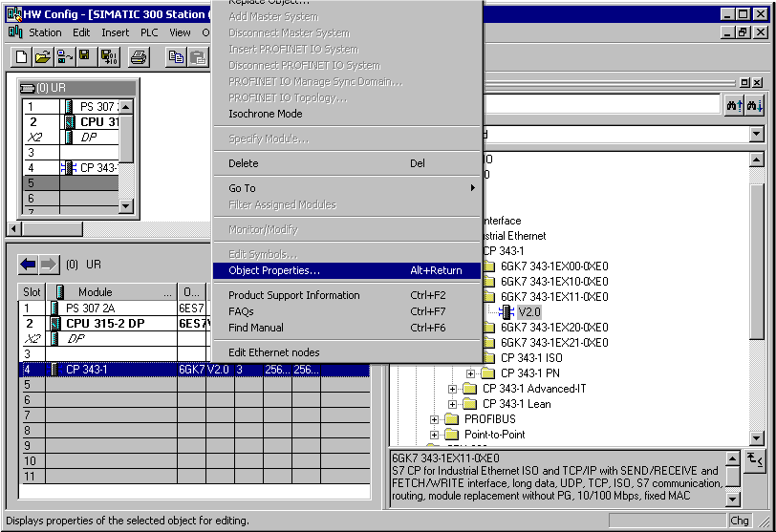Open the Station menu
Viewport: 776px width, 532px height.
click(x=45, y=32)
